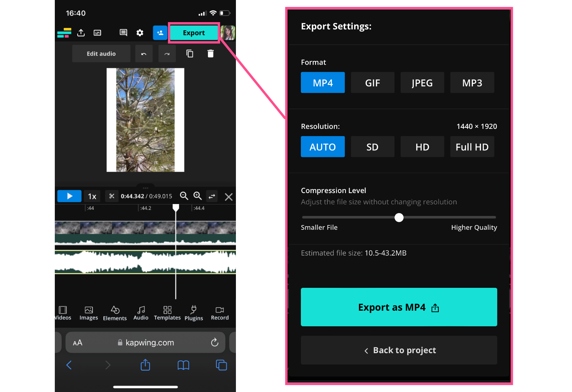
Task: Select MP3 format
Action: click(x=472, y=82)
